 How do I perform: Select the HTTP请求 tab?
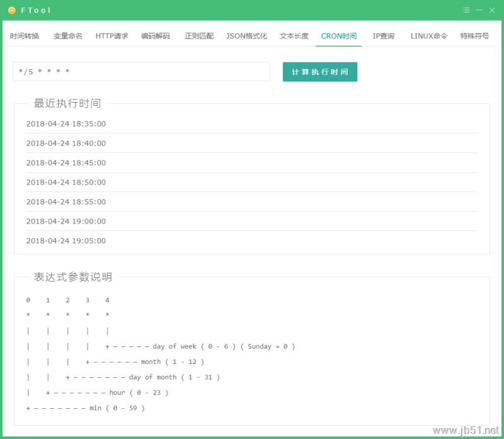pos(112,36)
